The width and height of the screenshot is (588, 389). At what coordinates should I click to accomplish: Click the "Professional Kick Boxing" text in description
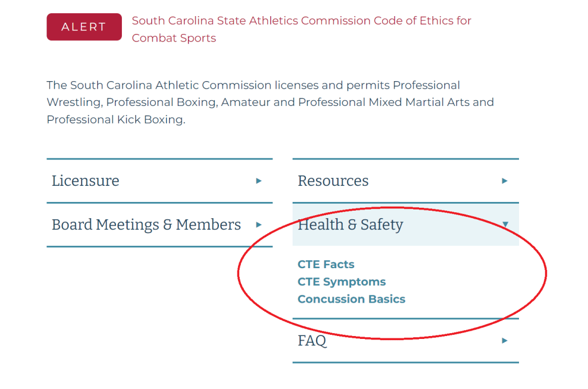point(116,120)
